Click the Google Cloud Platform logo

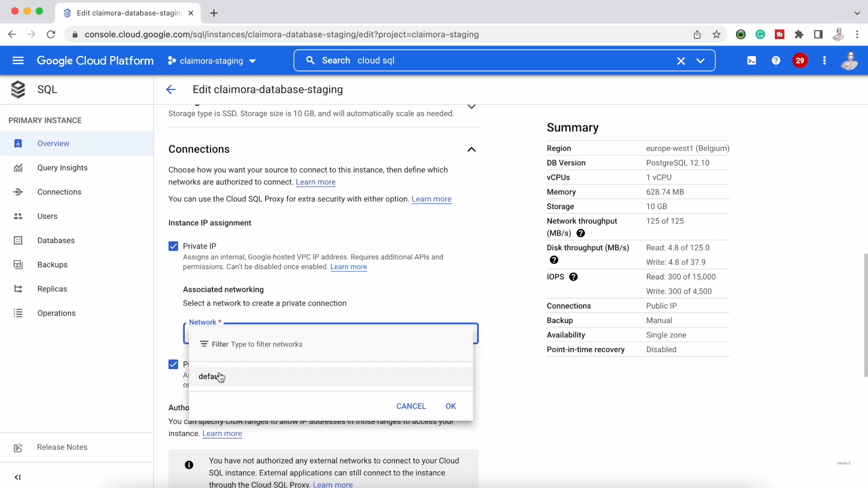(95, 61)
